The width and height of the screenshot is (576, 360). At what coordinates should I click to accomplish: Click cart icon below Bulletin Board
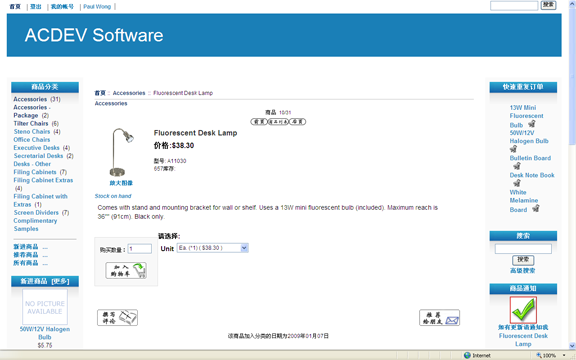tap(517, 166)
